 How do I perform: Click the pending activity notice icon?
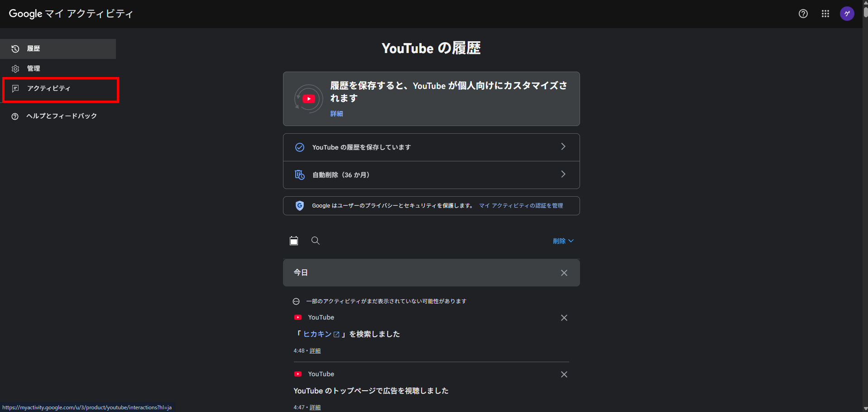coord(296,301)
